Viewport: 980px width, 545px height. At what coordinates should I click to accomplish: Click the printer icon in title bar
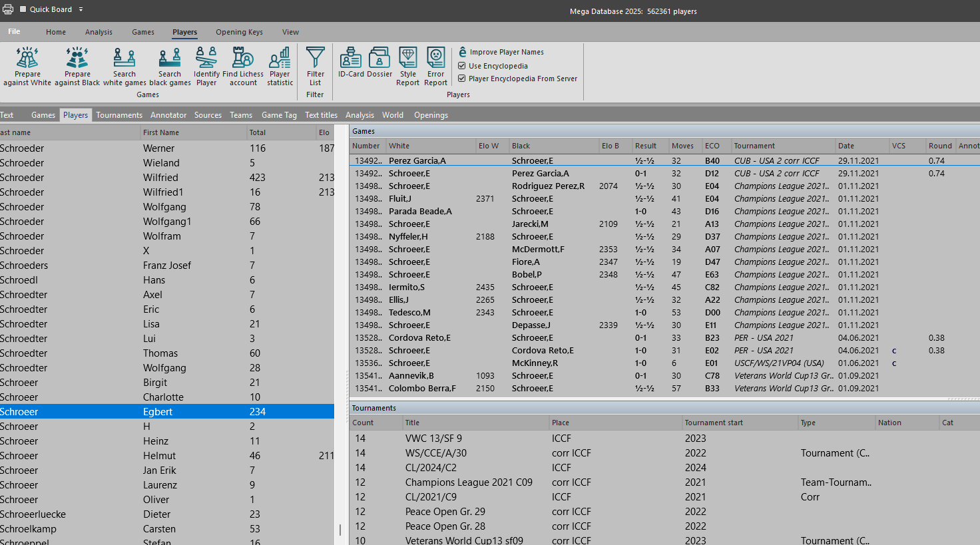(7, 9)
